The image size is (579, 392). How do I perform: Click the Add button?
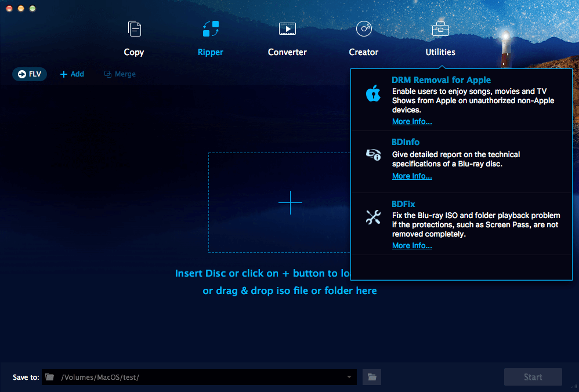tap(72, 74)
